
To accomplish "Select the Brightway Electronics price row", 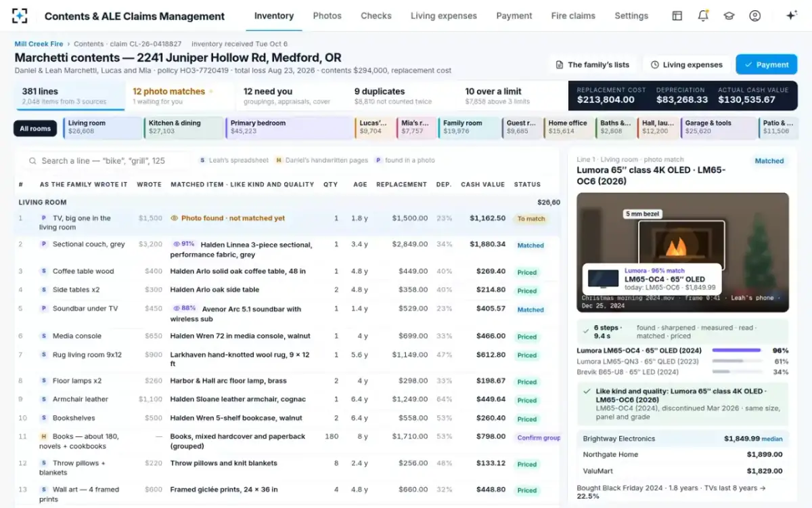I will (683, 439).
